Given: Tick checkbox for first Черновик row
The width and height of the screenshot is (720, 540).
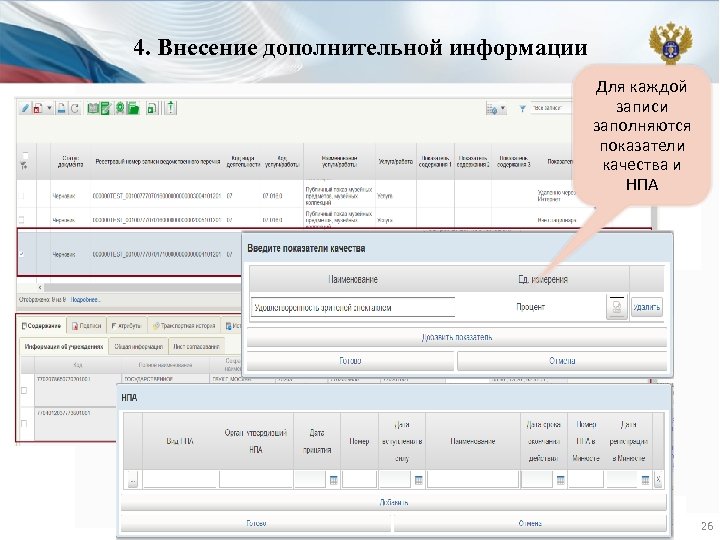Looking at the screenshot, I should pos(21,196).
